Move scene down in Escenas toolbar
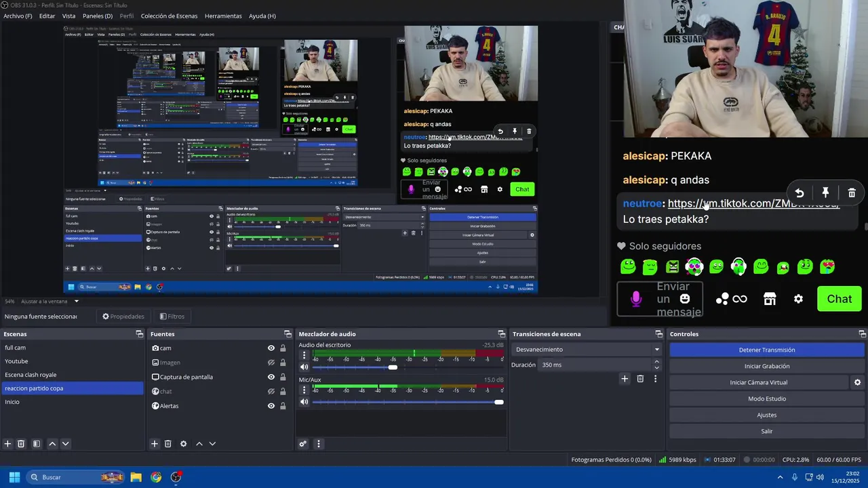 (x=65, y=444)
